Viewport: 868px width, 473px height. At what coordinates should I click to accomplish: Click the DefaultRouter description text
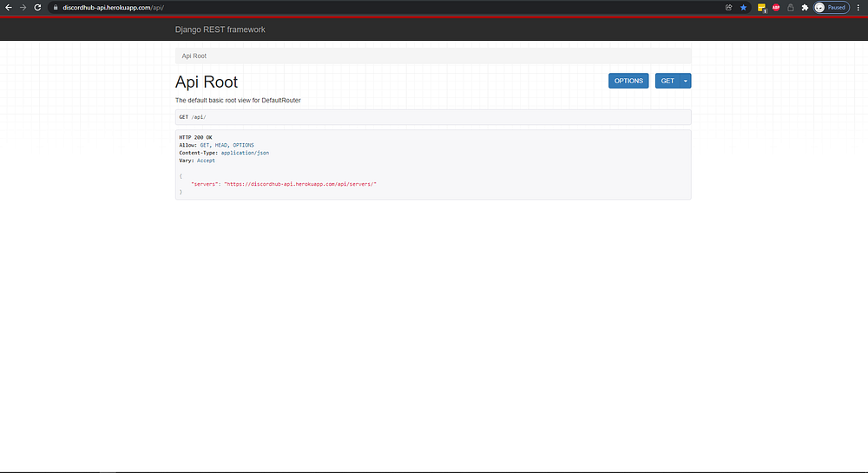click(238, 101)
